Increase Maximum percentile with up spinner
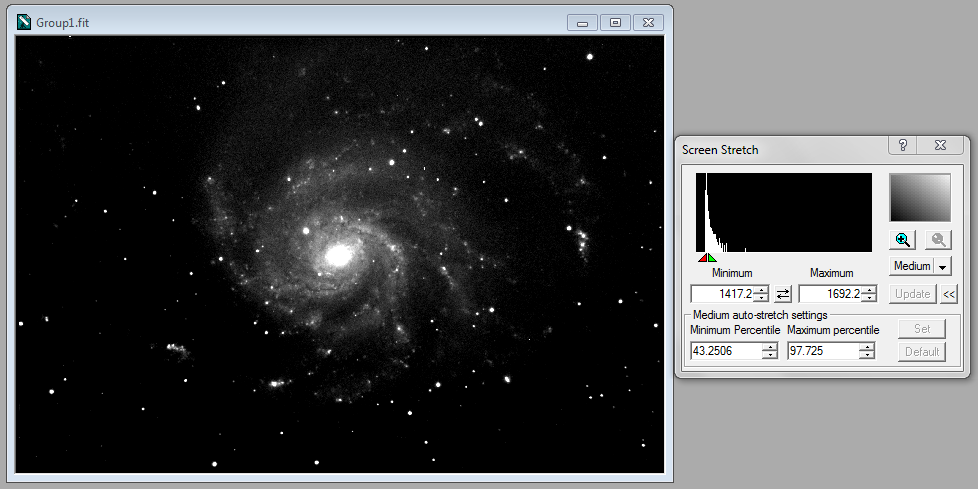Screen dimensions: 978x489 pos(867,347)
